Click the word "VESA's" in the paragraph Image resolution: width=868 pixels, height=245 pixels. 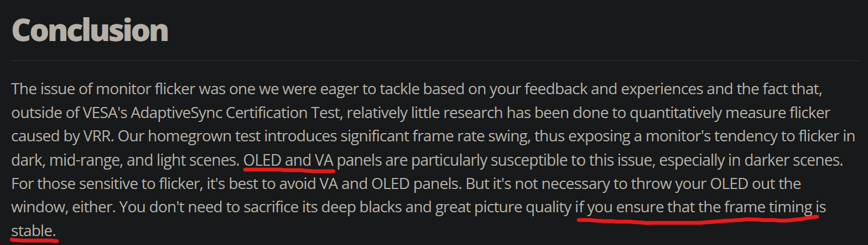105,113
